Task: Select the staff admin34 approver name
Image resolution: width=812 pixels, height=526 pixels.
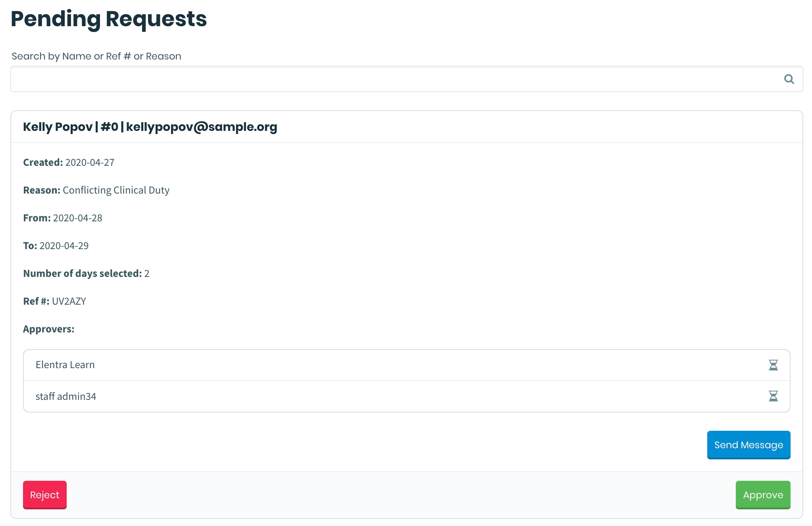Action: pos(66,396)
